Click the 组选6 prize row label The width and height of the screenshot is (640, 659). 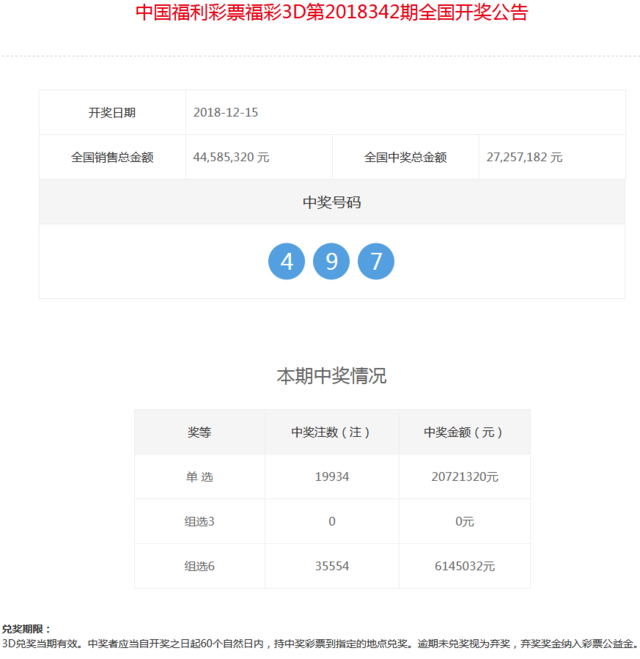click(200, 566)
